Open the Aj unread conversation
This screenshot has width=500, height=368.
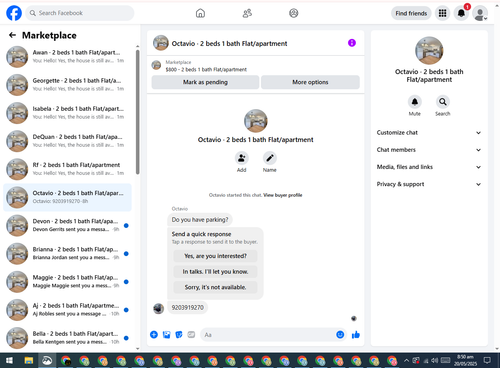[x=68, y=310]
